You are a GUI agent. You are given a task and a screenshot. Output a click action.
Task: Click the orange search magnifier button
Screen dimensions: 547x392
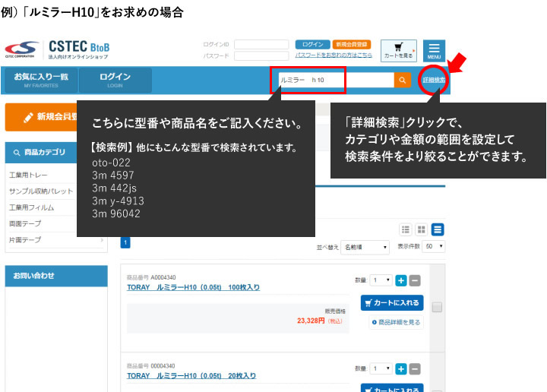(402, 81)
